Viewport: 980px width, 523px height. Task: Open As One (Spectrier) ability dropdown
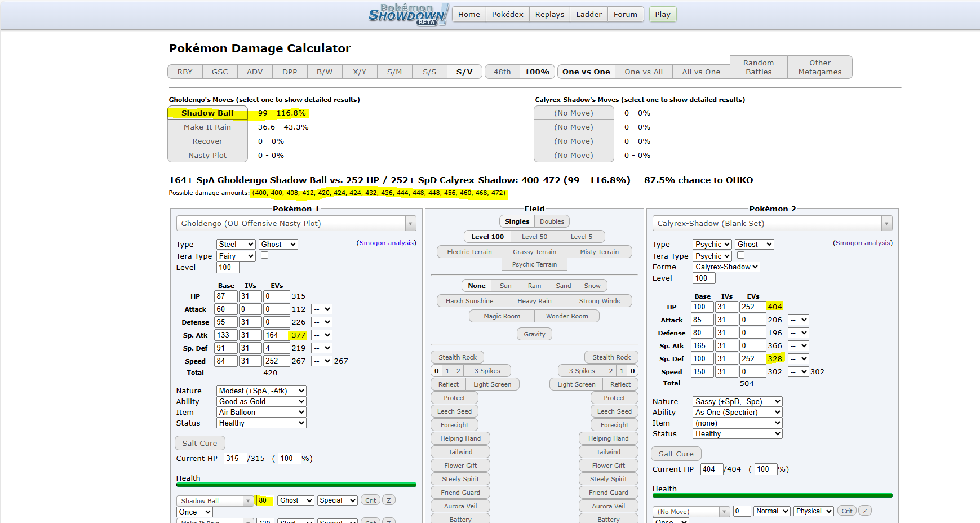[x=738, y=412]
